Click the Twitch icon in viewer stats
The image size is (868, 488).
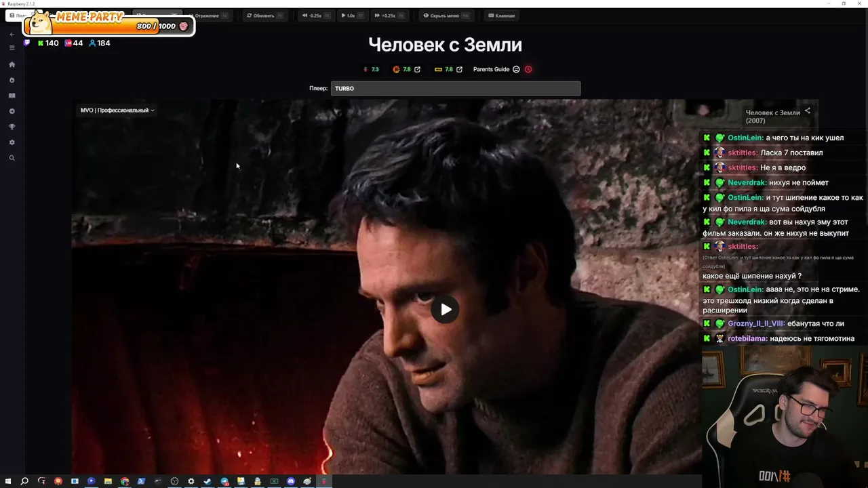click(27, 43)
